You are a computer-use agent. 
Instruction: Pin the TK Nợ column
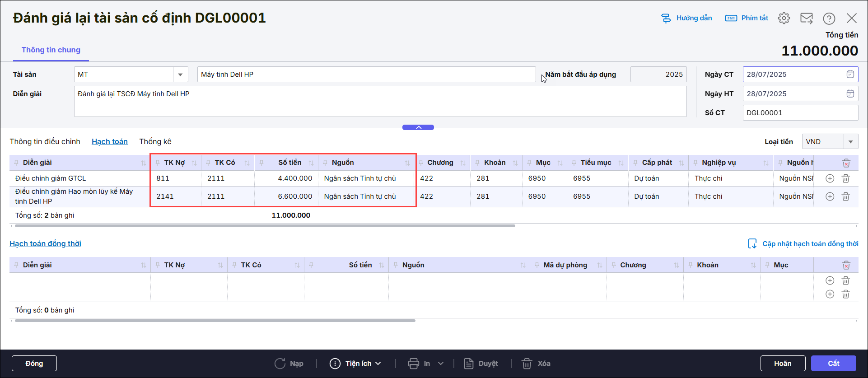click(x=158, y=163)
